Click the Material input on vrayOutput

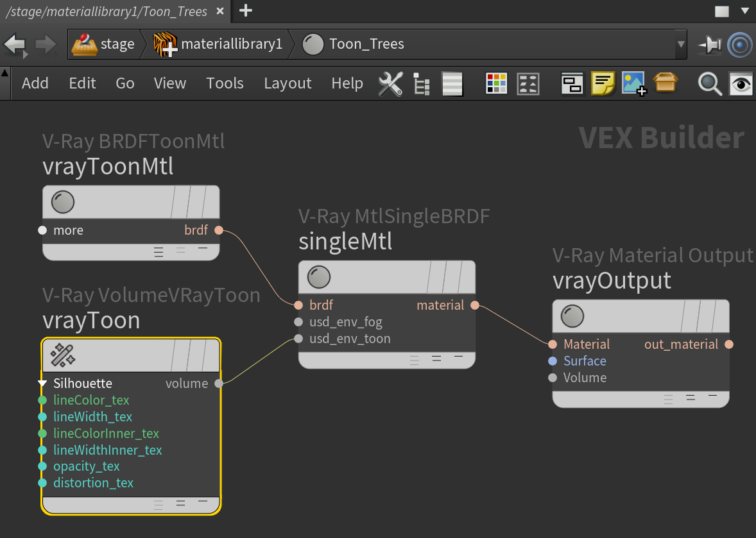[553, 344]
